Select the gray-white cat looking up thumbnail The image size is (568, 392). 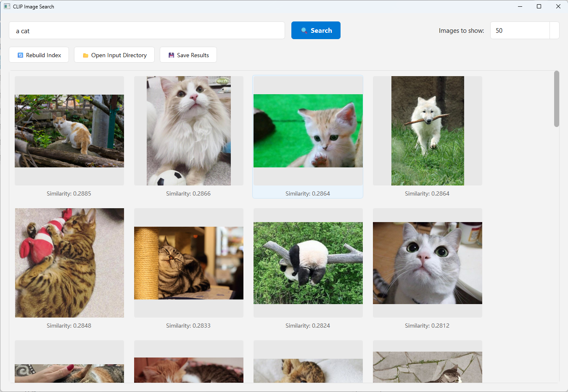(428, 263)
